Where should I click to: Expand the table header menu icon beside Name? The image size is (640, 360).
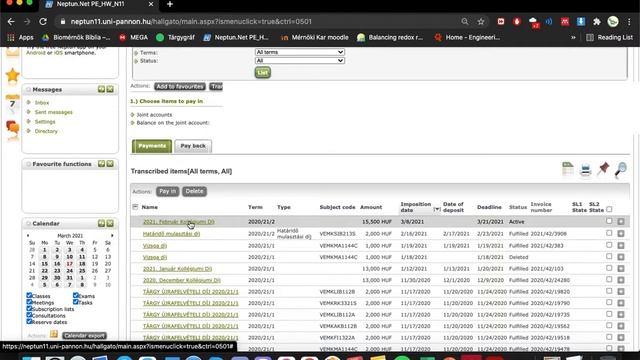coord(135,207)
